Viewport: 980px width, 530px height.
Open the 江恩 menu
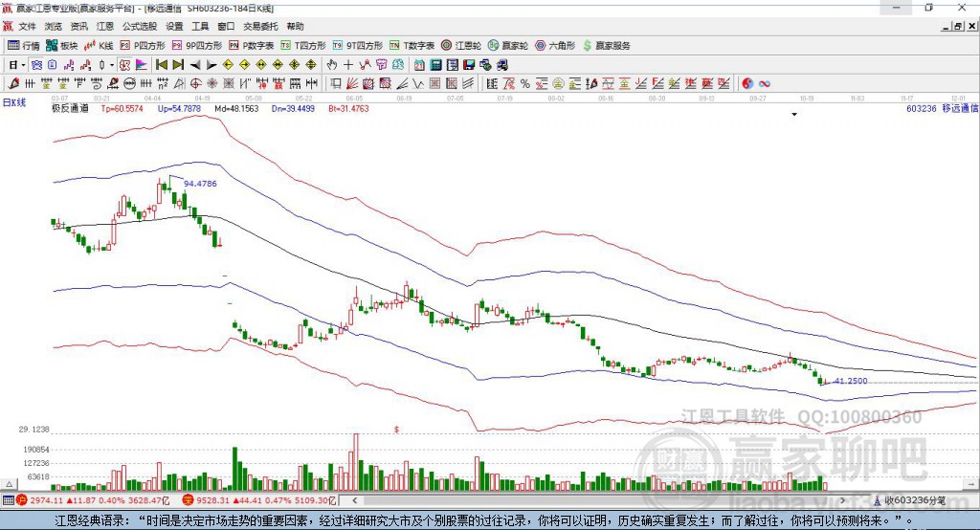coord(105,26)
